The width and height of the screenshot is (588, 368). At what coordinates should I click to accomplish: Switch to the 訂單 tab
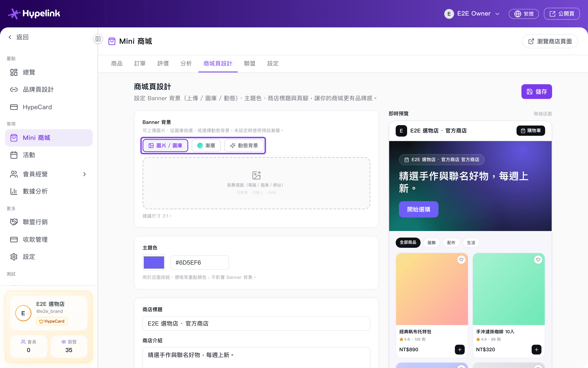point(140,64)
